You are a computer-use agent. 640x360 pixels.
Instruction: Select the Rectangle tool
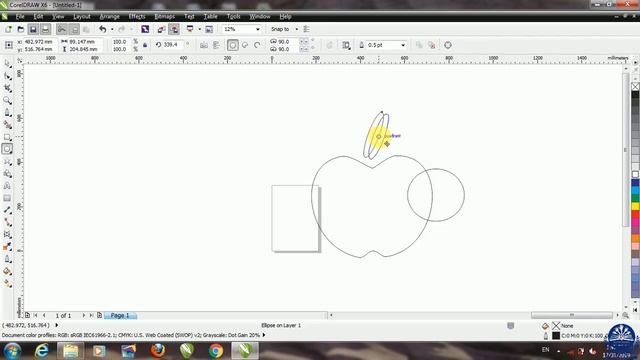7,137
